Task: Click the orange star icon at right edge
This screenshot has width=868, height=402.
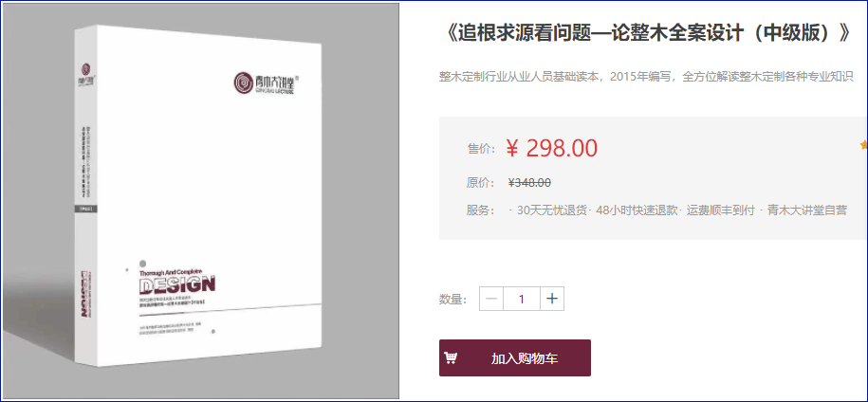Action: (x=864, y=145)
